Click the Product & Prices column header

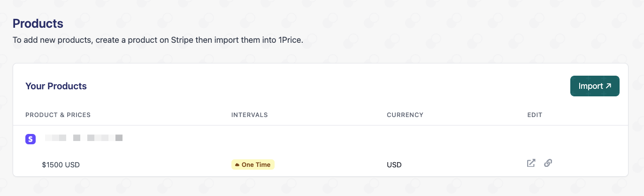pos(58,115)
